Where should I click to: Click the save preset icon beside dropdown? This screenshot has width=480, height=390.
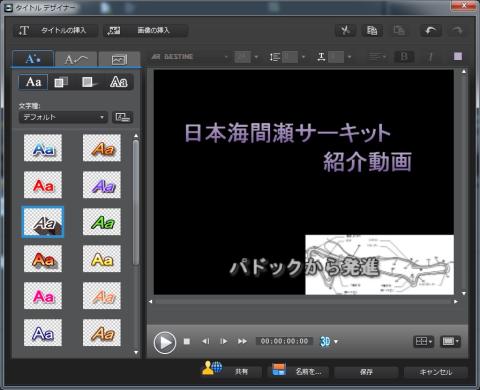pyautogui.click(x=122, y=117)
